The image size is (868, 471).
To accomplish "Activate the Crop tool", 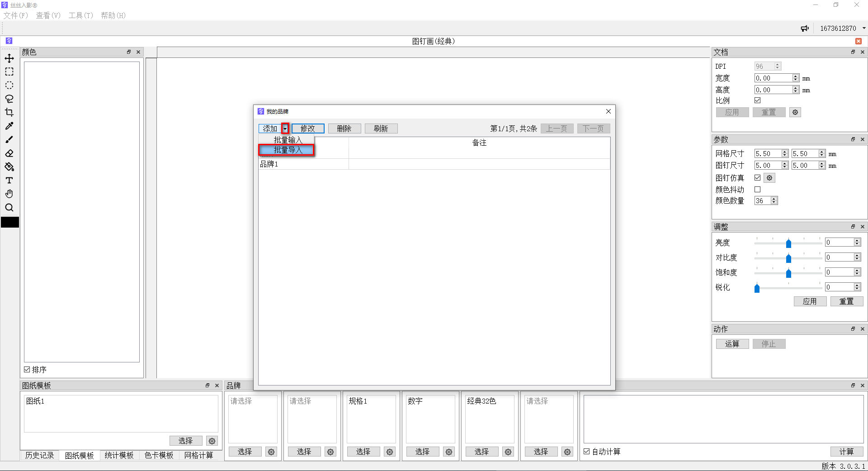I will 9,113.
